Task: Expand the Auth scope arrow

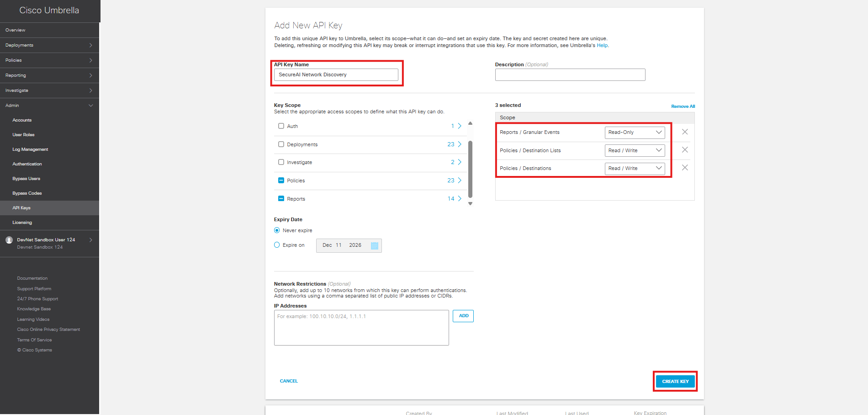Action: click(460, 126)
